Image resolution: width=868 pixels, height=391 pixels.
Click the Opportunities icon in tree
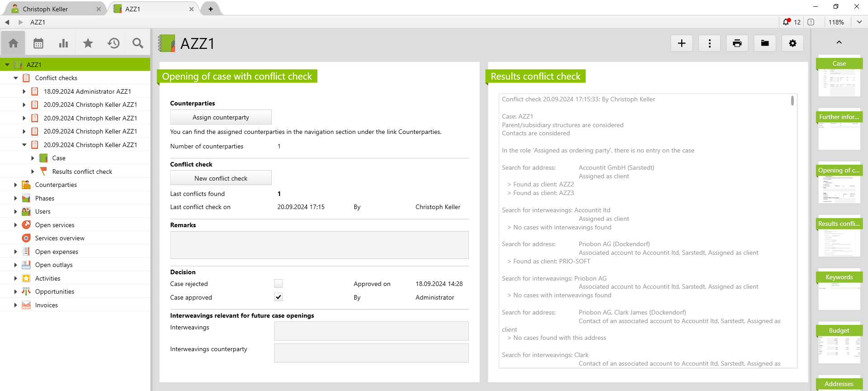pos(26,291)
